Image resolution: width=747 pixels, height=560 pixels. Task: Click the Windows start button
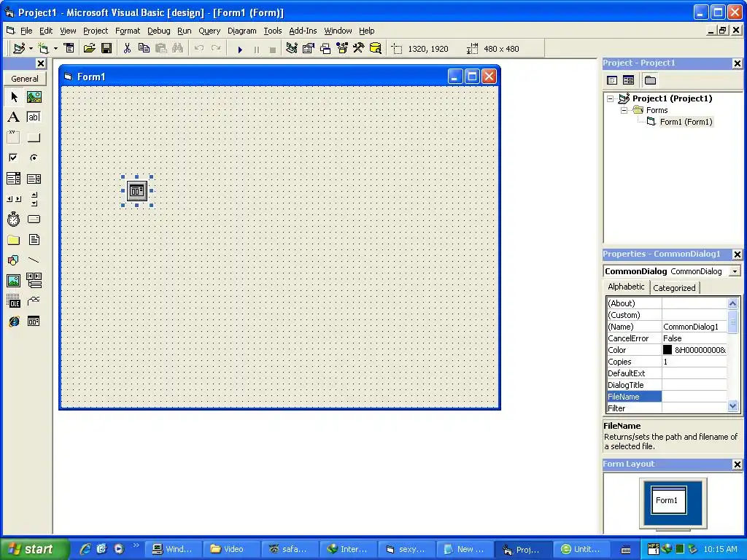click(x=34, y=549)
